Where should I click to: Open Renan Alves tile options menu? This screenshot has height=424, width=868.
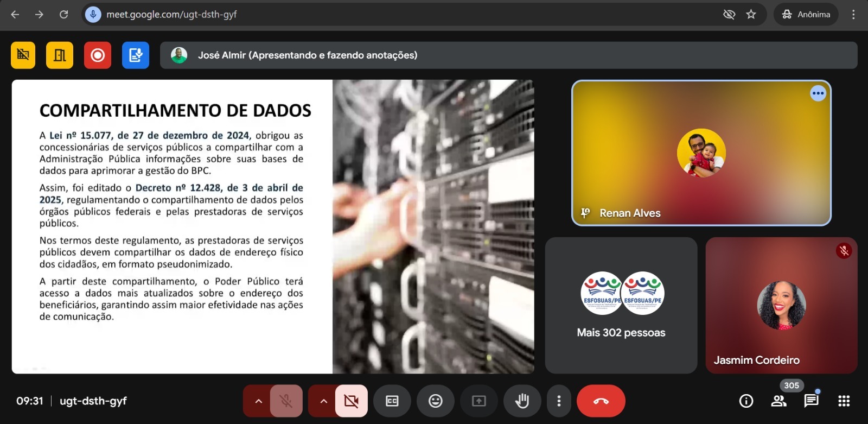click(x=818, y=93)
